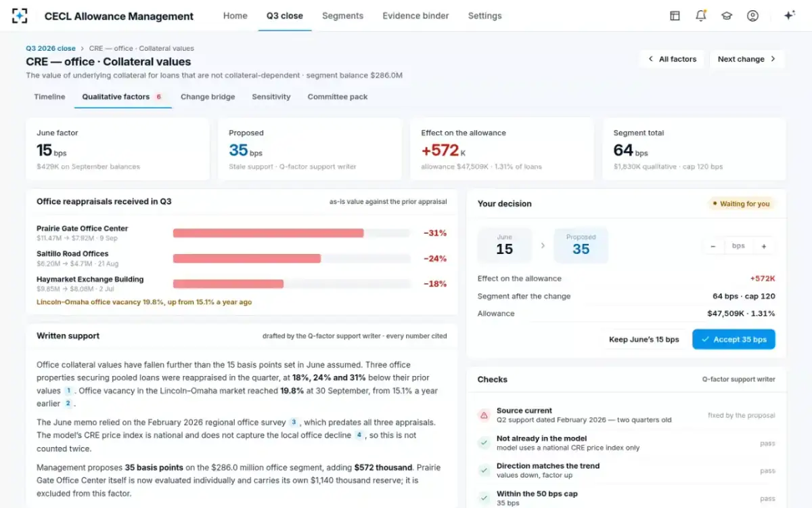Click the check icon for Direction matches the trend
This screenshot has width=812, height=508.
pyautogui.click(x=484, y=470)
